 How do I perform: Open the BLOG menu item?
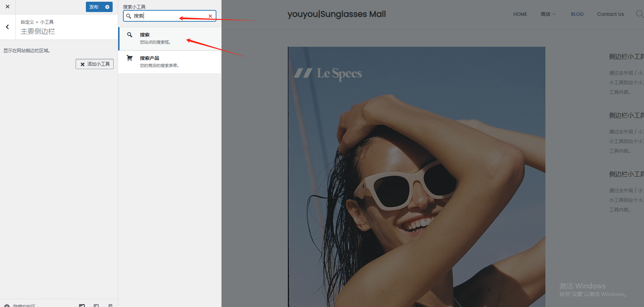click(x=577, y=14)
